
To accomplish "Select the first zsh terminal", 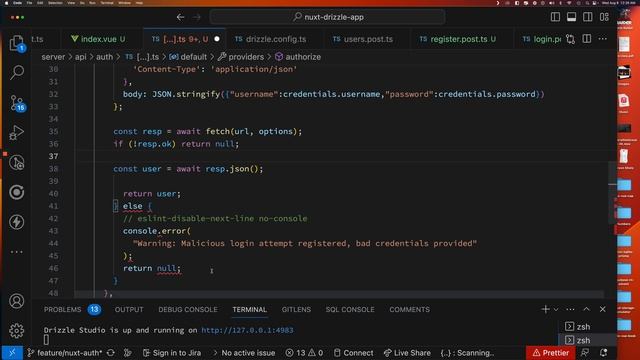I will coord(587,327).
